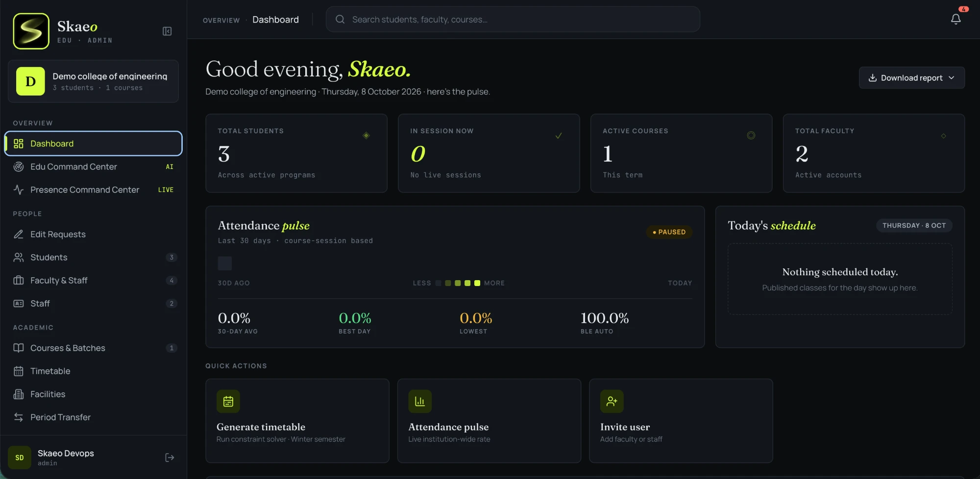Click the Faculty & Staff briefcase icon
Screen dimensions: 980x479
click(19, 280)
